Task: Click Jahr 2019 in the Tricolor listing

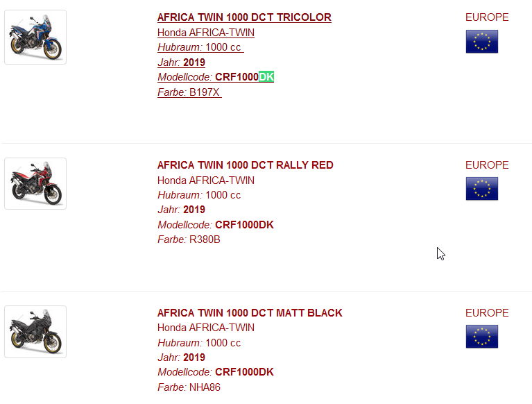Action: pos(194,62)
